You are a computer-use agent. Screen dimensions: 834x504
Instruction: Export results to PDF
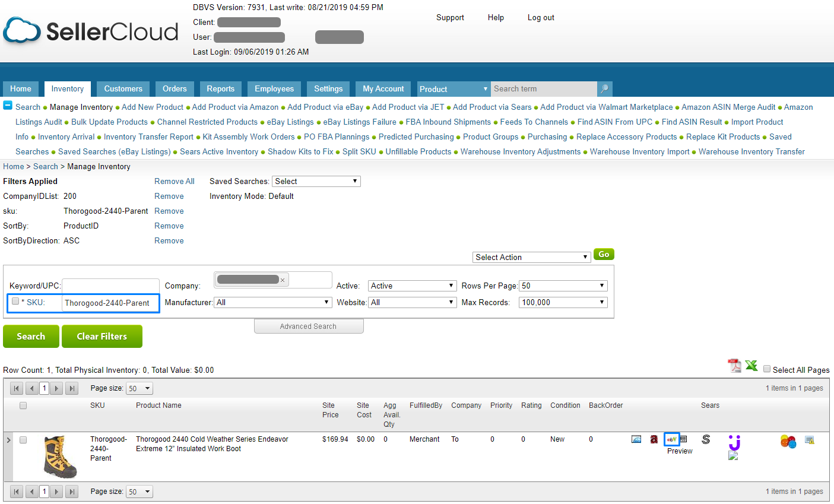pos(735,366)
